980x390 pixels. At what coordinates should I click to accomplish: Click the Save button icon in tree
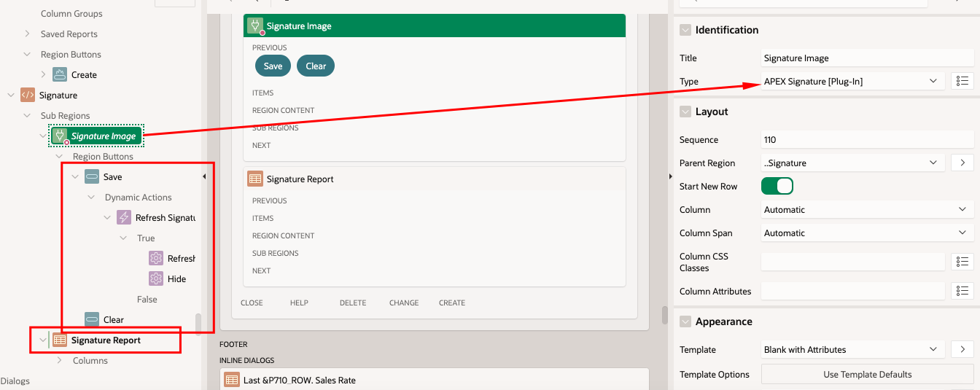tap(92, 176)
